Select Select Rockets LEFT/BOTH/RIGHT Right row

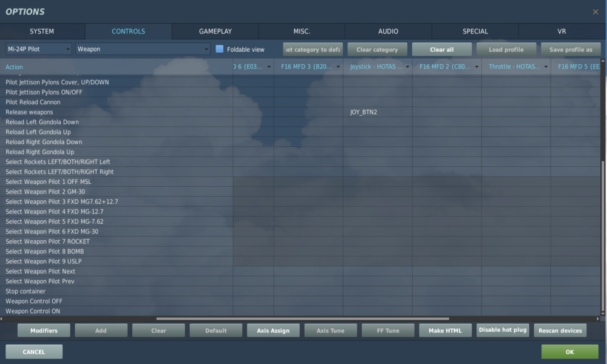(x=116, y=172)
